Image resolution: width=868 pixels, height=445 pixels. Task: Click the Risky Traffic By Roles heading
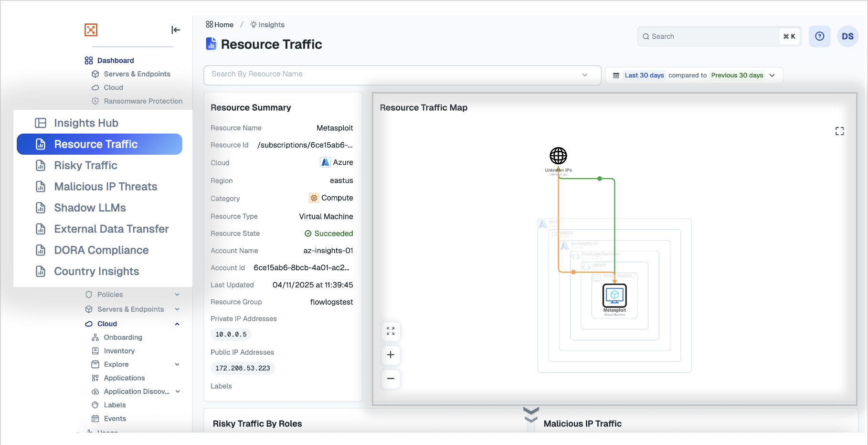tap(257, 424)
